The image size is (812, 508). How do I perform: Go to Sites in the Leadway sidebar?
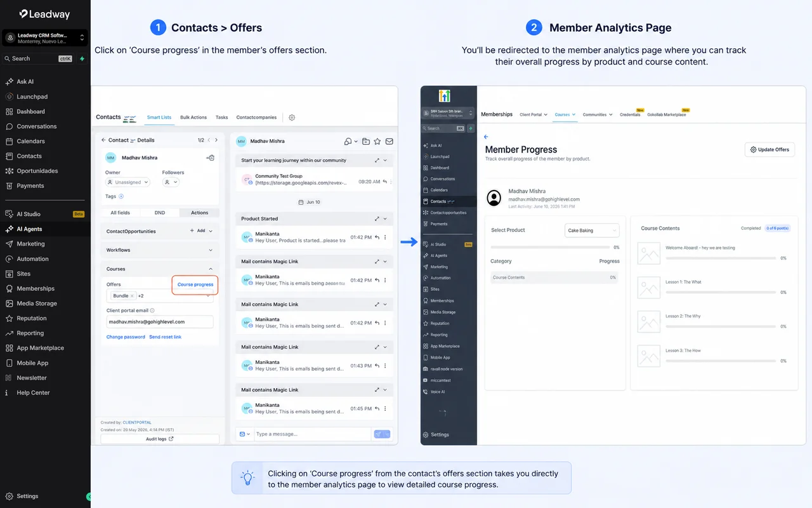click(23, 274)
